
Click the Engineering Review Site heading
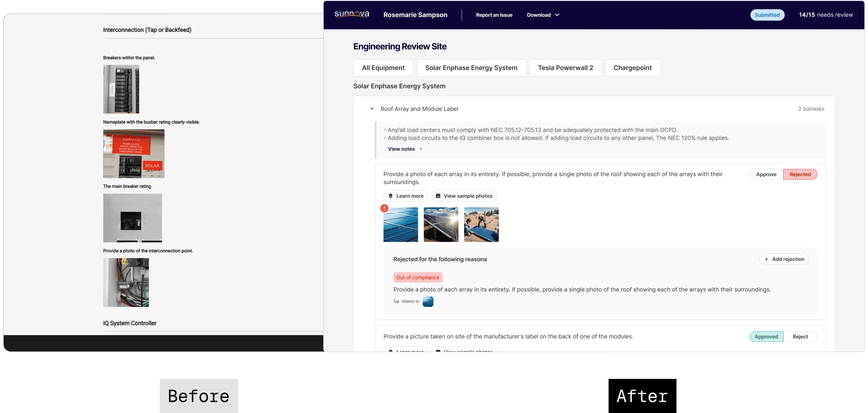point(400,47)
